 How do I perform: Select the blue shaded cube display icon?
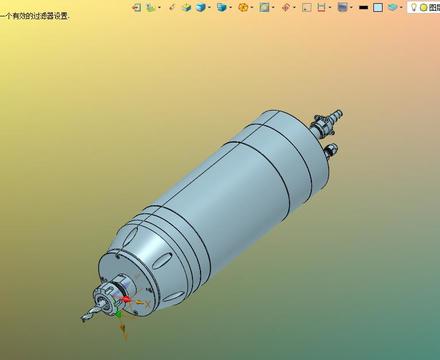pos(200,7)
